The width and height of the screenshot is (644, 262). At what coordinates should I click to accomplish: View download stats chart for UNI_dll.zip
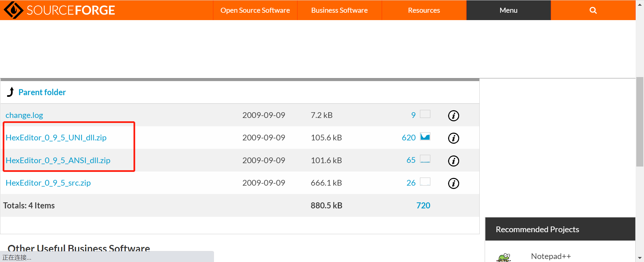pyautogui.click(x=425, y=136)
